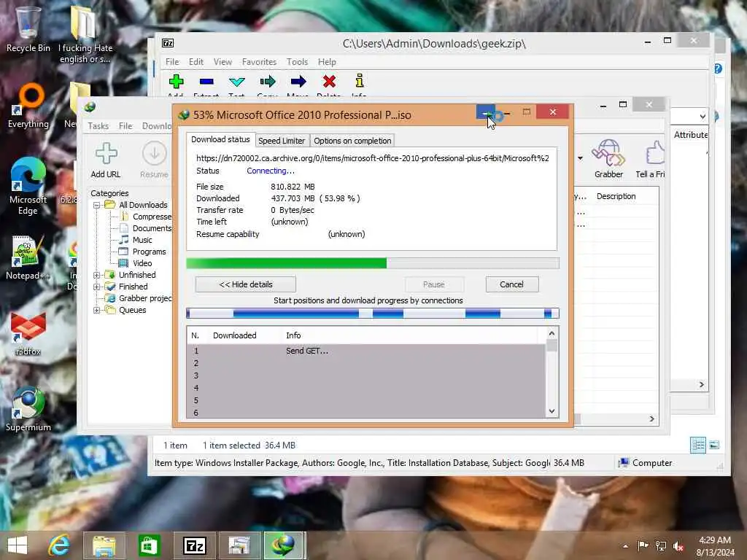747x560 pixels.
Task: Select the r3dfox desktop shortcut
Action: (28, 333)
